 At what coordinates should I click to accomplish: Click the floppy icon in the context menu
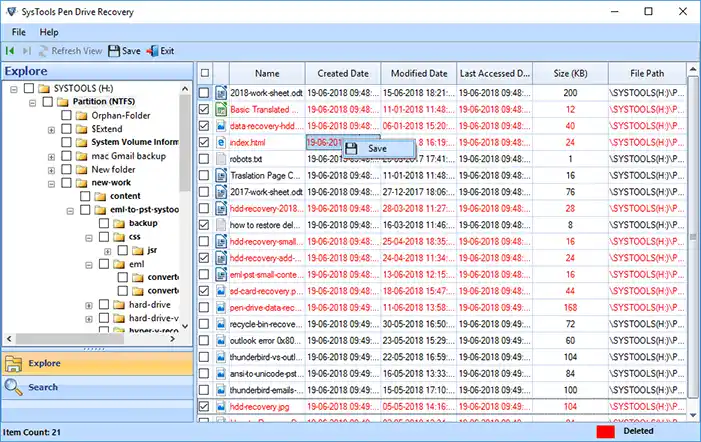[x=351, y=149]
